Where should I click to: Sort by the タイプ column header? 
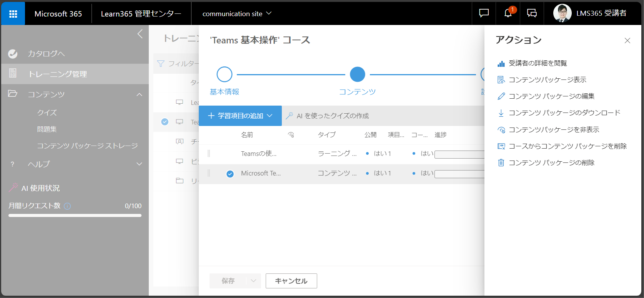(x=327, y=135)
